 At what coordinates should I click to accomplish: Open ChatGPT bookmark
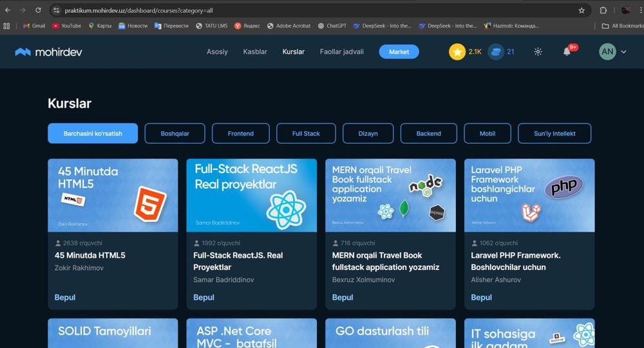click(332, 26)
